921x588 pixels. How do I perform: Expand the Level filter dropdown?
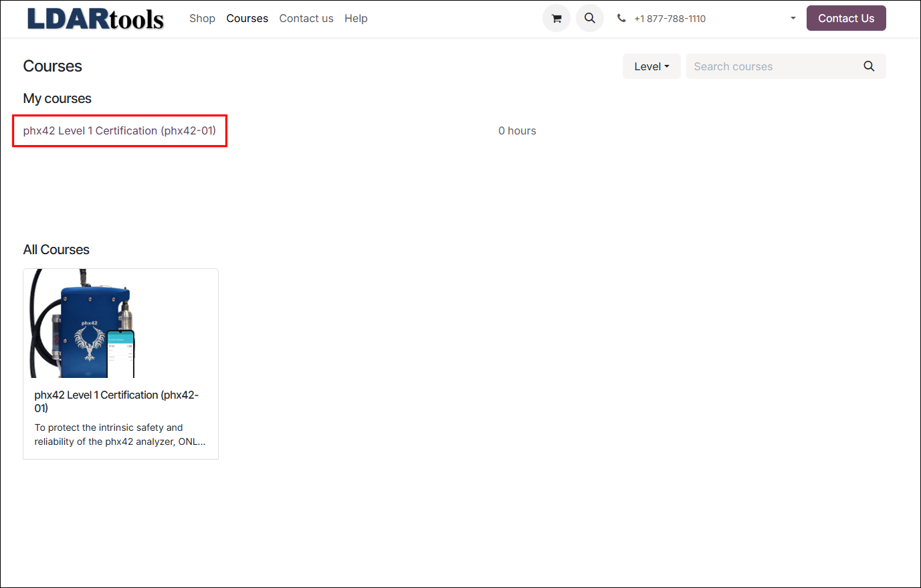[x=651, y=66]
